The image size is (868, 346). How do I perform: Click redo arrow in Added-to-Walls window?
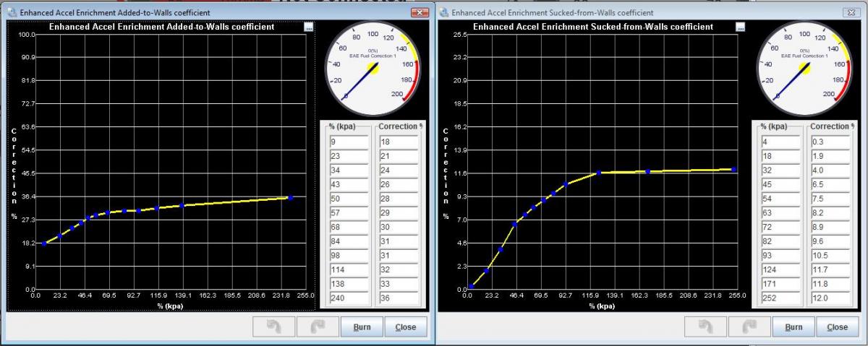pyautogui.click(x=318, y=327)
